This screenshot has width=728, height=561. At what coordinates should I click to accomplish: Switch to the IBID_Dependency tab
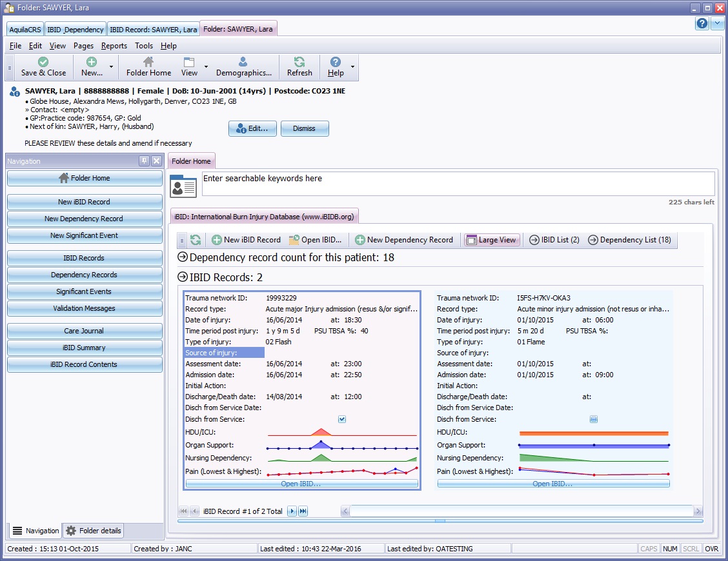pos(76,30)
